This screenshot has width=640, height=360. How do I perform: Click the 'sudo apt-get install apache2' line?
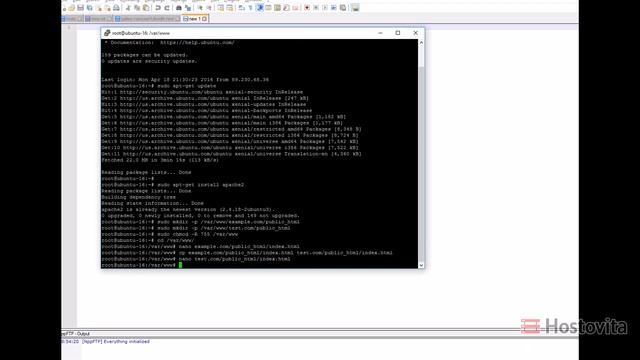pos(173,185)
